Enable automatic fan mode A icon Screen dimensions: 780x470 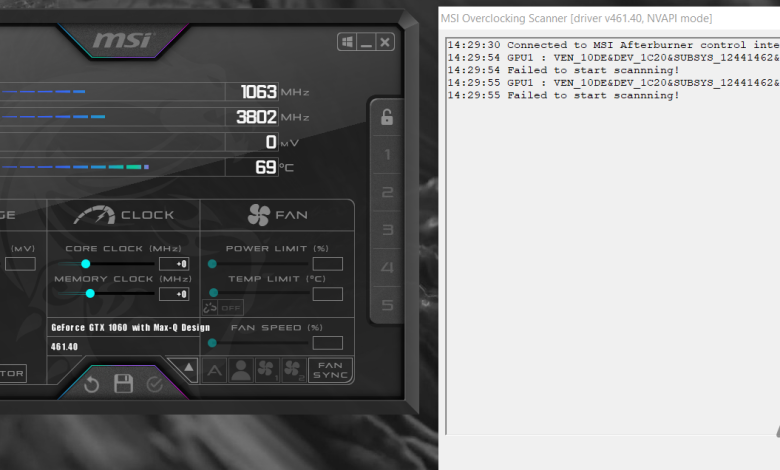[214, 371]
